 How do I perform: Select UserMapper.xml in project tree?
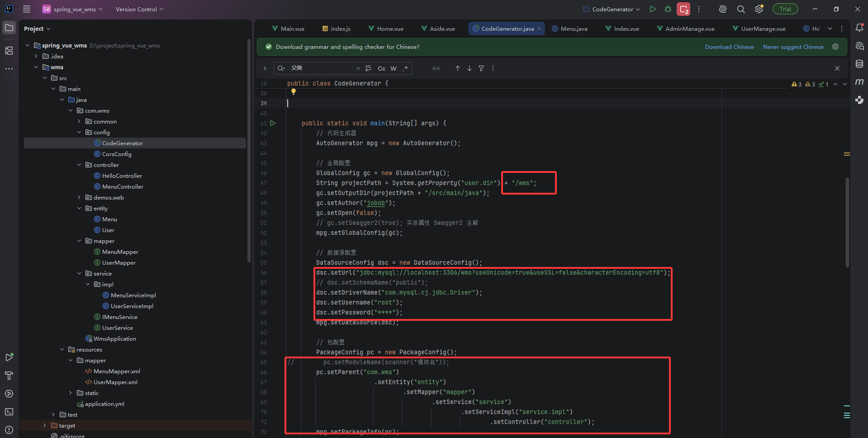pos(115,382)
